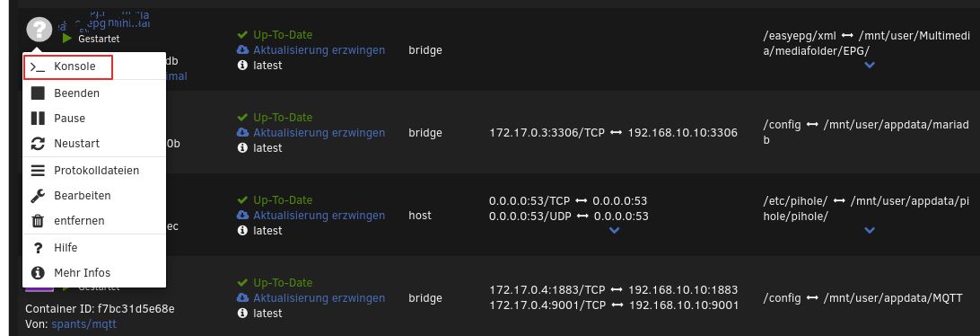Click the trash icon beside entfernen

tap(38, 221)
